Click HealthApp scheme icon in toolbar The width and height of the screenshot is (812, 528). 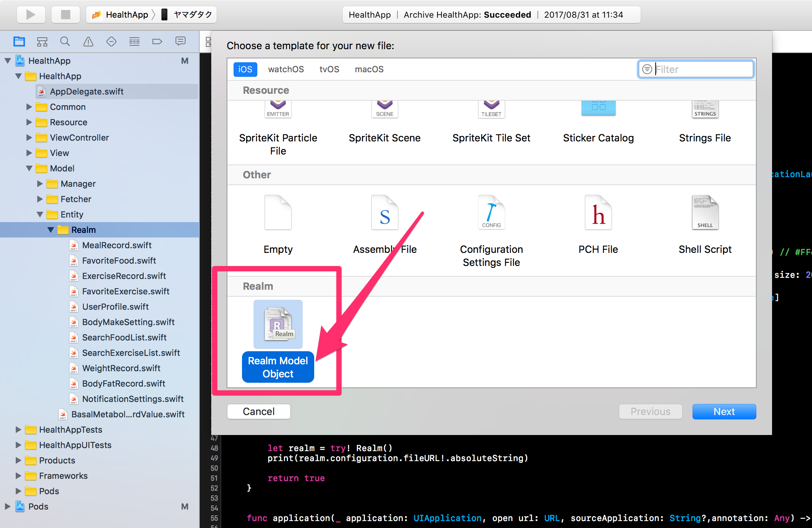(x=97, y=15)
